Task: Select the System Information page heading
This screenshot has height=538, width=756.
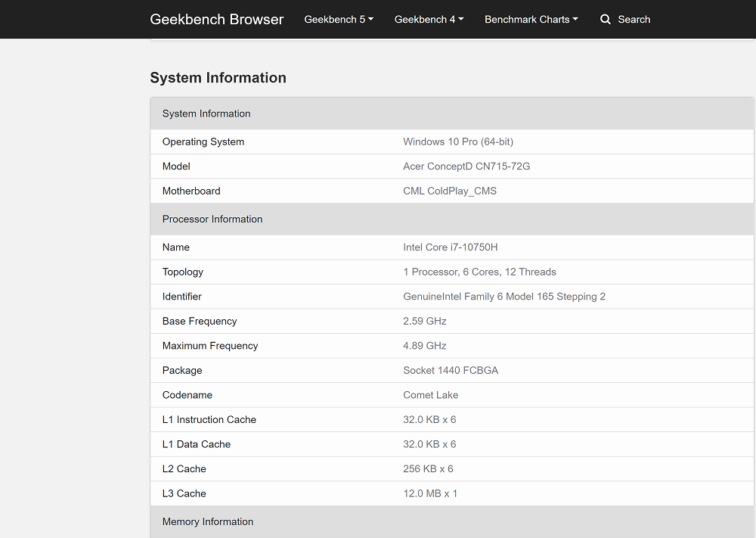Action: pyautogui.click(x=218, y=78)
